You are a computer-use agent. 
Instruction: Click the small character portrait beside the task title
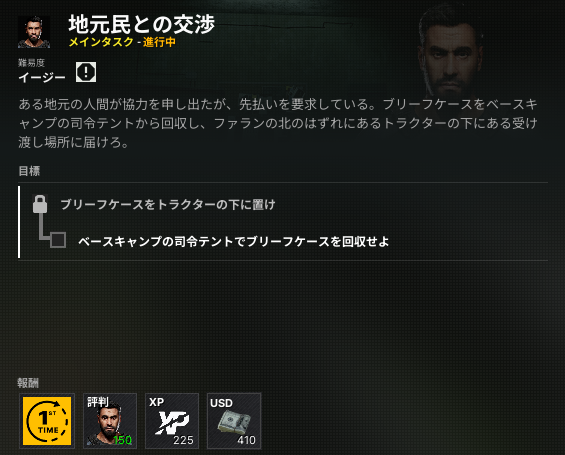tap(34, 32)
